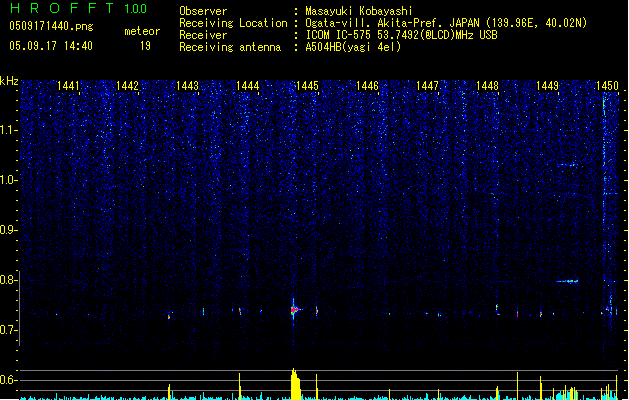Click the meteor count label
This screenshot has height=400, width=629.
point(142,31)
